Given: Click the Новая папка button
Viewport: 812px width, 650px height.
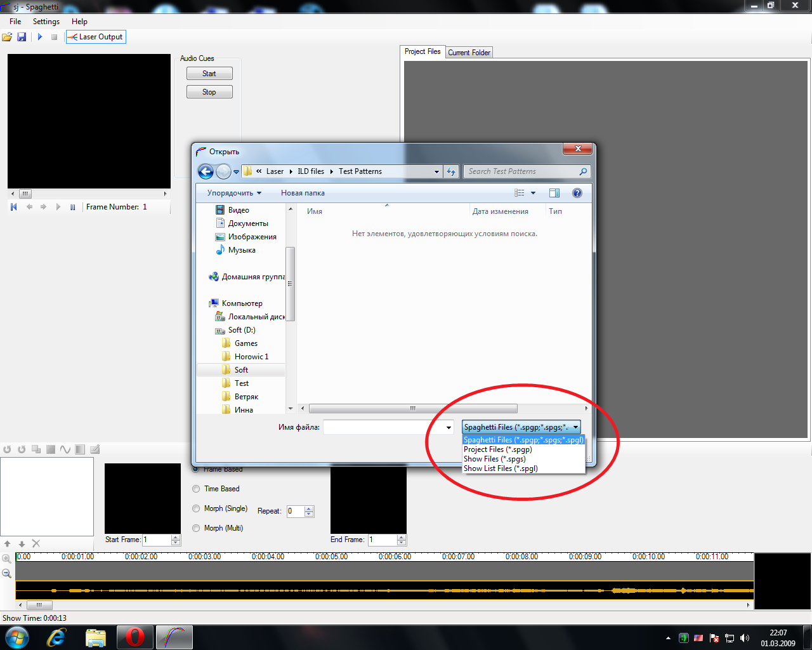Looking at the screenshot, I should pos(303,193).
